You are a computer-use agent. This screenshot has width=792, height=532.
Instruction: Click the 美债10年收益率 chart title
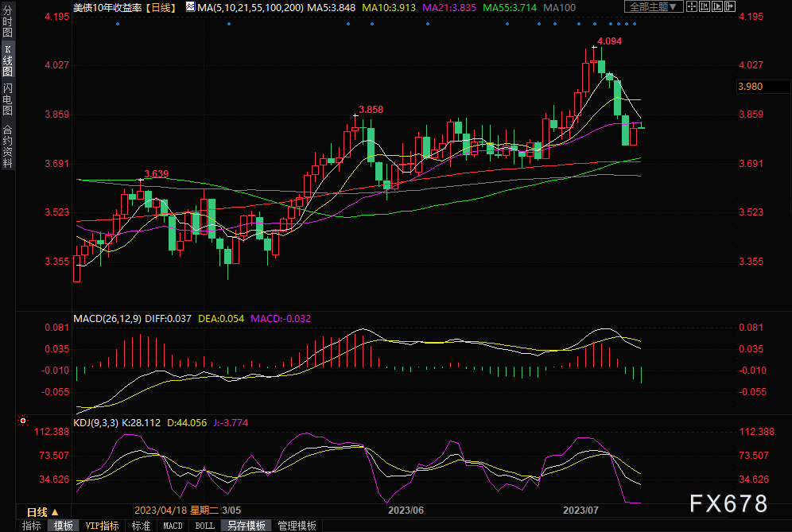click(x=107, y=8)
